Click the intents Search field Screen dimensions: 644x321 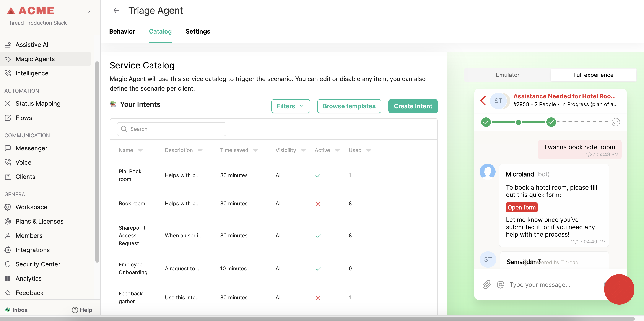[171, 129]
